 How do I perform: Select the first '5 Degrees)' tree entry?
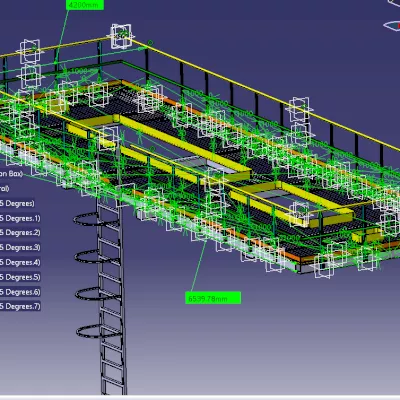click(17, 203)
